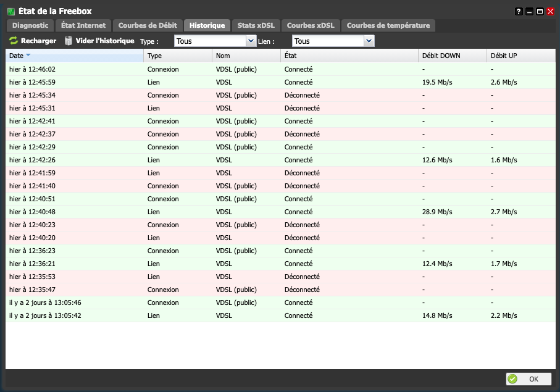Click the 12.4 Mb/s download value
The width and height of the screenshot is (560, 392).
pyautogui.click(x=437, y=264)
